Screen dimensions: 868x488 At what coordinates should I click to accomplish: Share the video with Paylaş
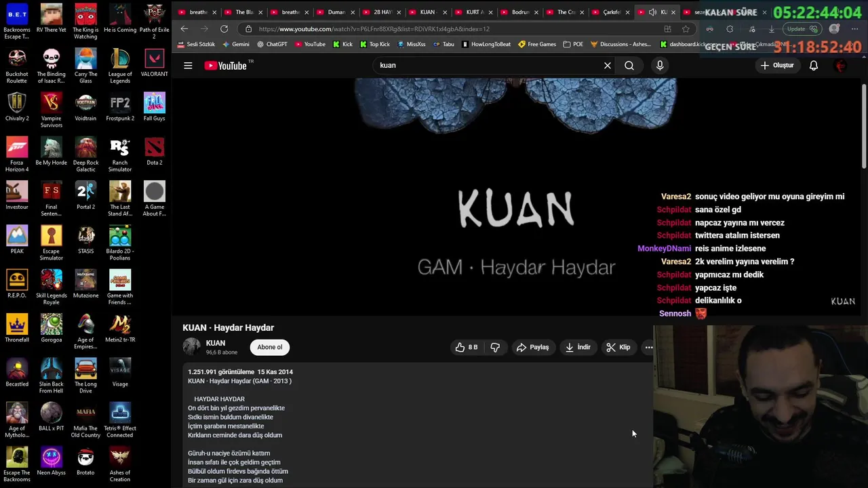pyautogui.click(x=532, y=347)
